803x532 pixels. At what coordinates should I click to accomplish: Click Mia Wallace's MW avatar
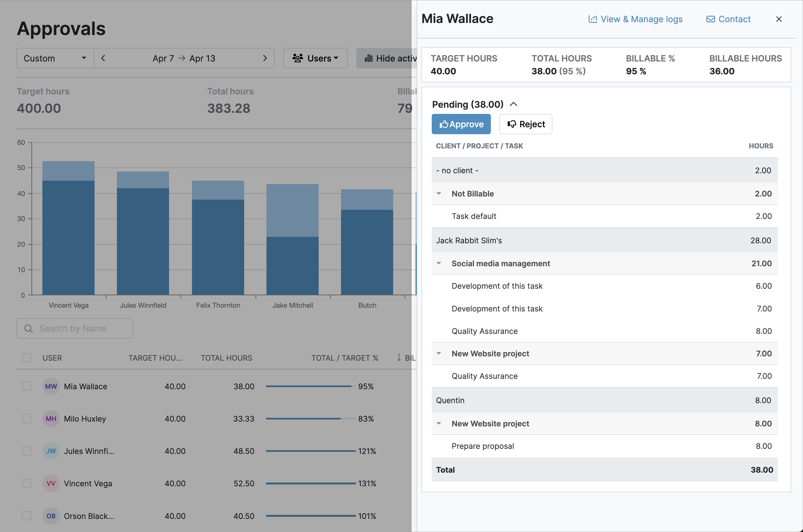[x=51, y=386]
